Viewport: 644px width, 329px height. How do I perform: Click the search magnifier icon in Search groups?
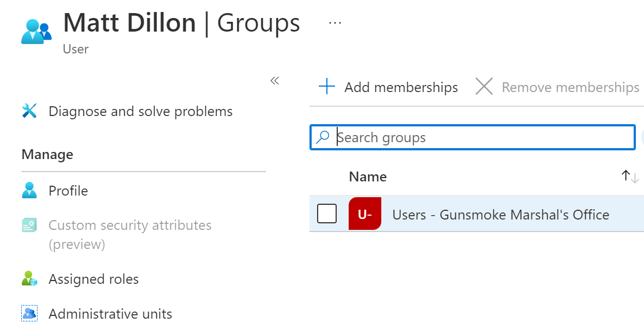323,137
